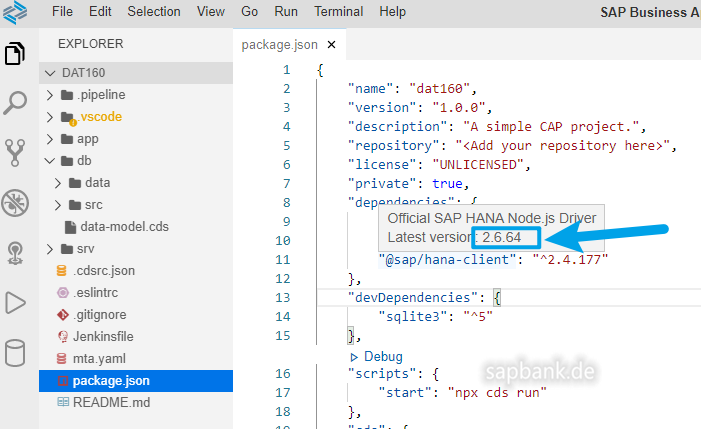Open the README.md file
Screen dimensions: 701x429
112,402
